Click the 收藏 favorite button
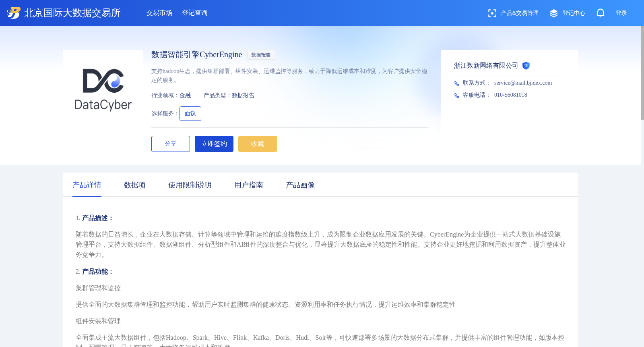The image size is (644, 347). click(258, 144)
